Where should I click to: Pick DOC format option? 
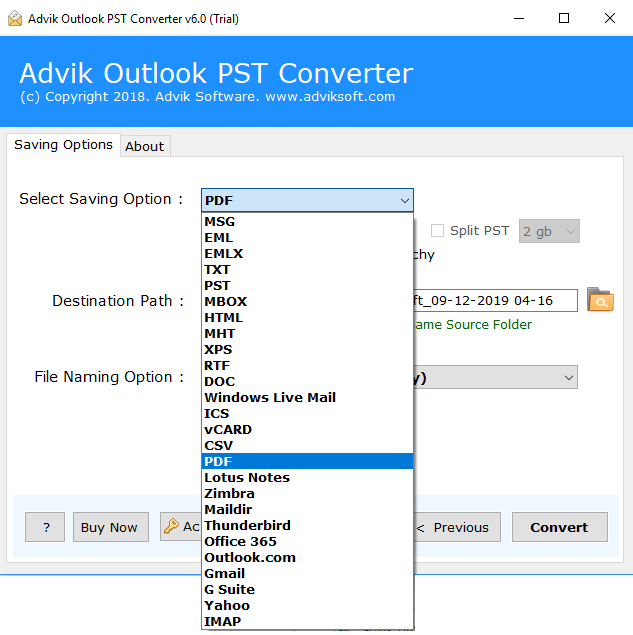point(307,381)
